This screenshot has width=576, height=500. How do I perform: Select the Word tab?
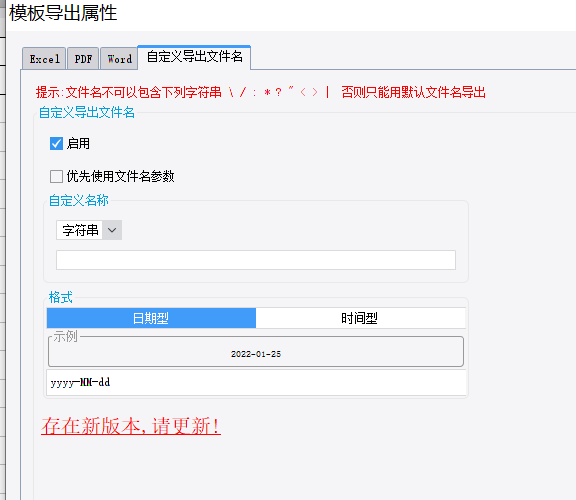pyautogui.click(x=119, y=59)
